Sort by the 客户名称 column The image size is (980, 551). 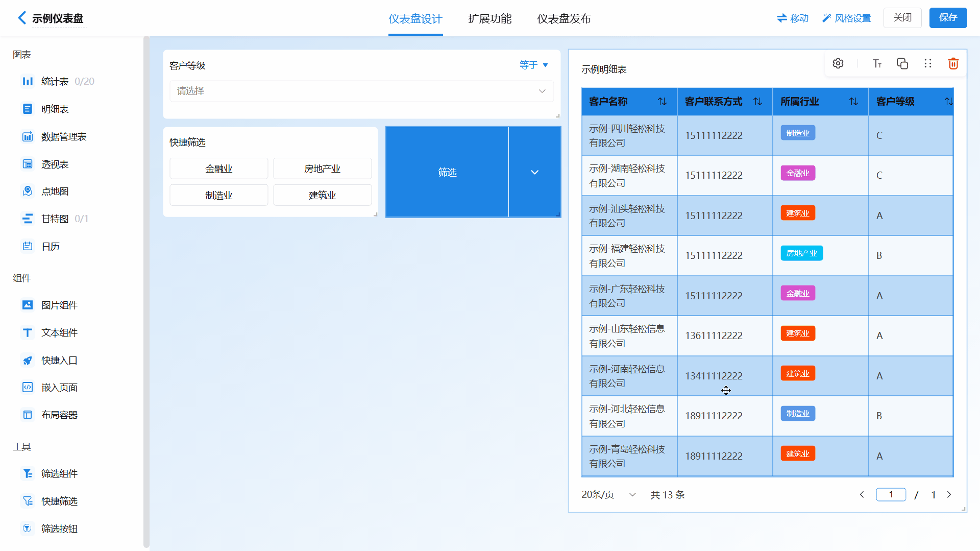[x=662, y=102]
